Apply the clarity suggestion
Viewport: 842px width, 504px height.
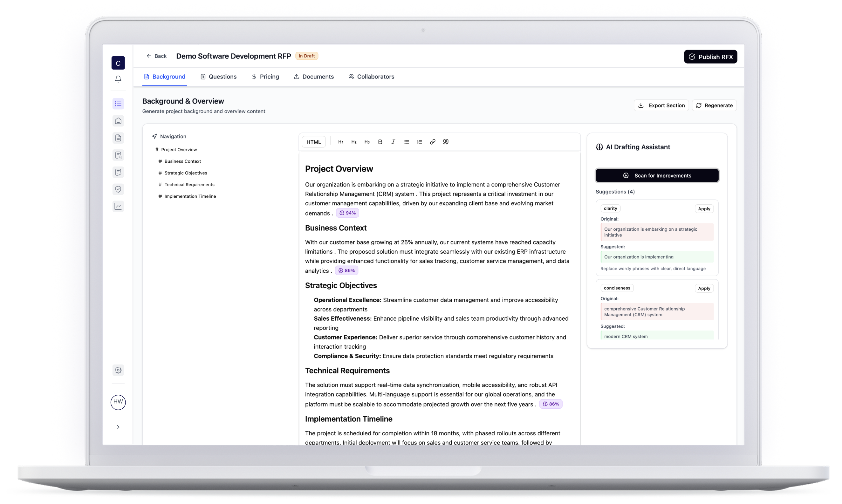704,209
